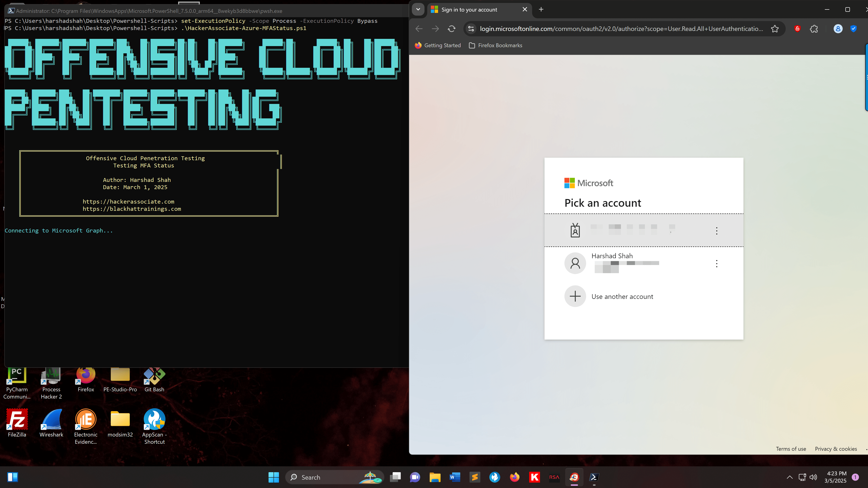Open the notification center badge
Screen dimensions: 868x488
tap(855, 477)
